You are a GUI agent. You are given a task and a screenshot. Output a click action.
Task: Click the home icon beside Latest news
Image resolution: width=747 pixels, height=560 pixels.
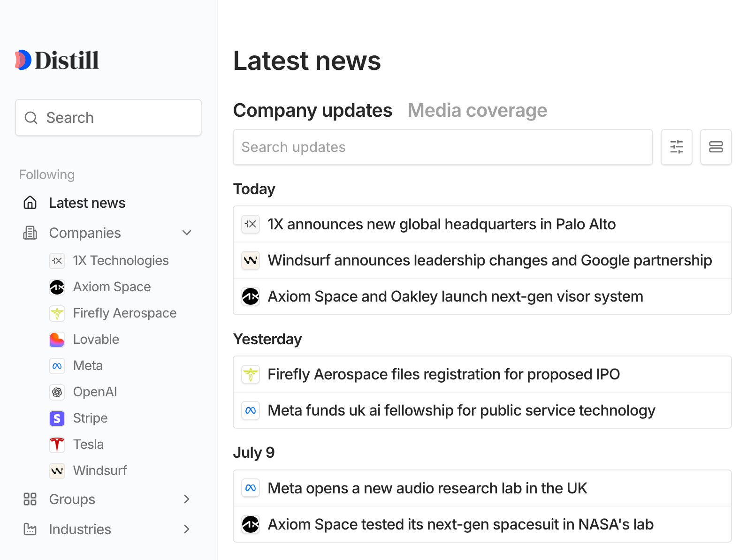pos(30,203)
